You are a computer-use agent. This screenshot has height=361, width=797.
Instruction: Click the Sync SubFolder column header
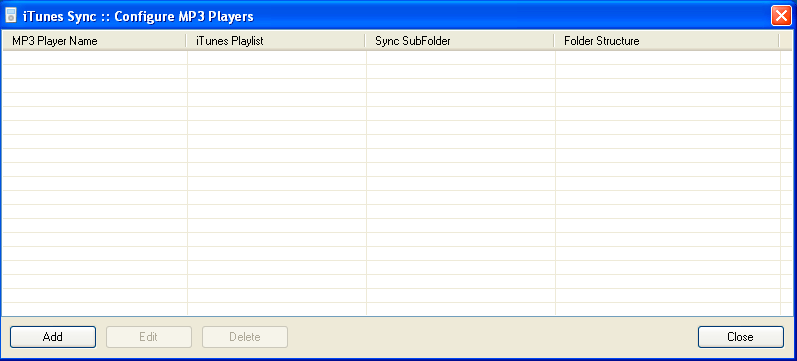tap(459, 41)
